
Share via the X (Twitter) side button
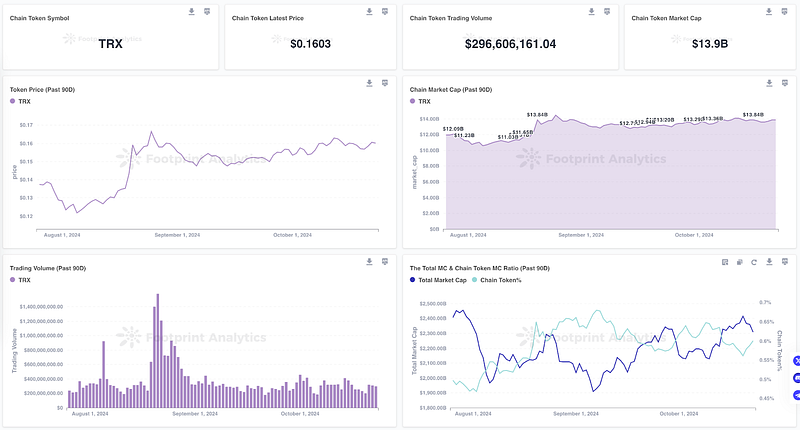(797, 361)
